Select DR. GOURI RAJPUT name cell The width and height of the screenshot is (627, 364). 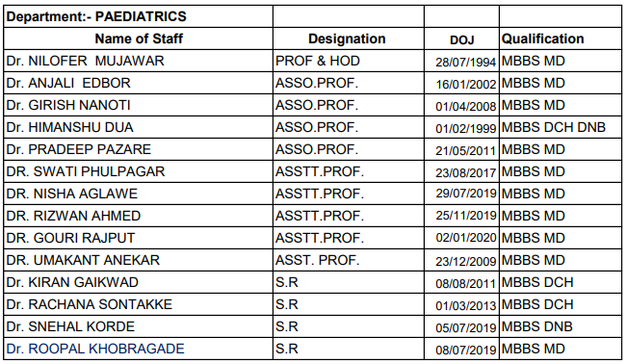(x=139, y=238)
